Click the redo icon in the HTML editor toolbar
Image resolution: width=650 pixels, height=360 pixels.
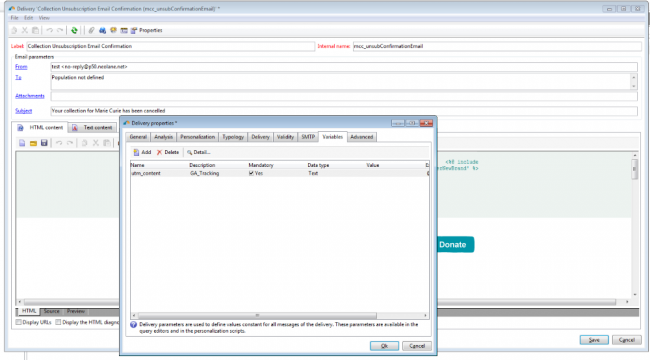[70, 143]
